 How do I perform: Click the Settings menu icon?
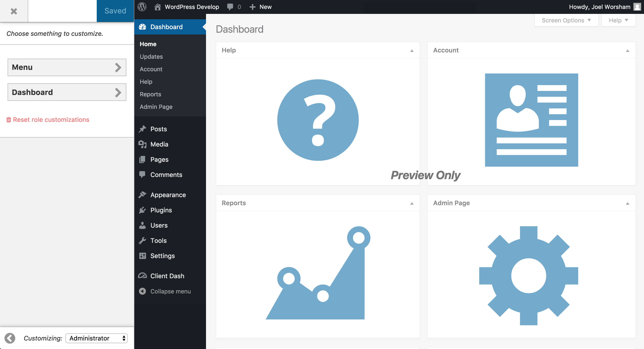pos(143,255)
